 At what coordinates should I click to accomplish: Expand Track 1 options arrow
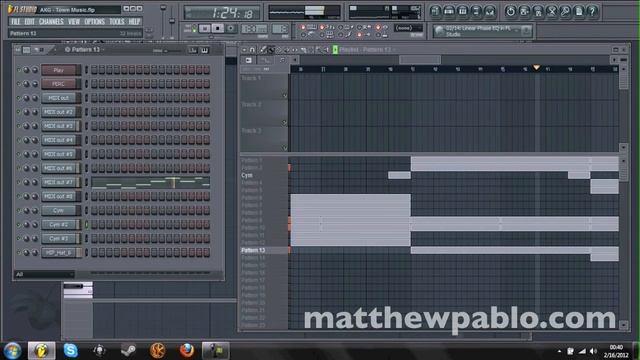click(284, 96)
